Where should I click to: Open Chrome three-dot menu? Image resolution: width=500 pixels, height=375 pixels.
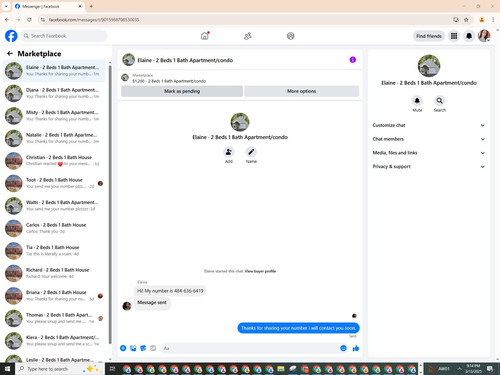pos(493,20)
